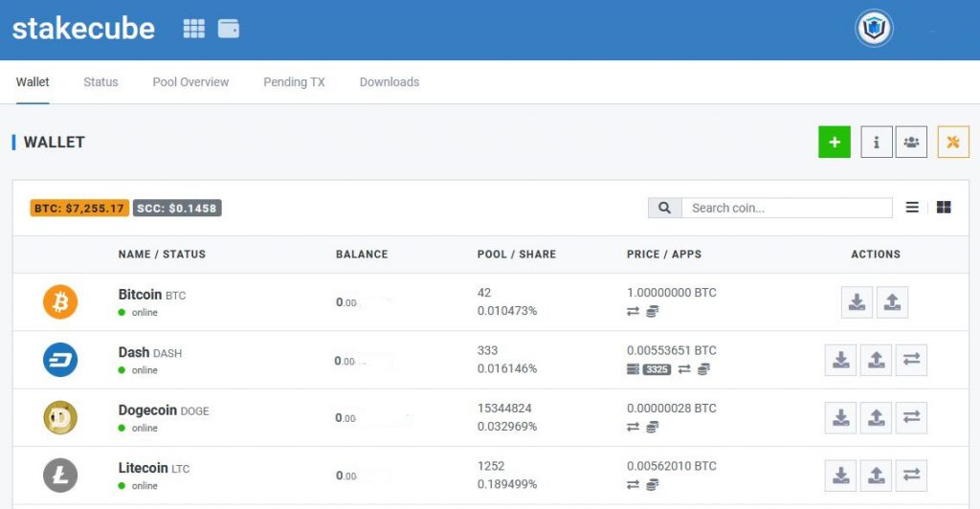Viewport: 980px width, 509px height.
Task: Click the NAME / STATUS column header
Action: coord(162,254)
